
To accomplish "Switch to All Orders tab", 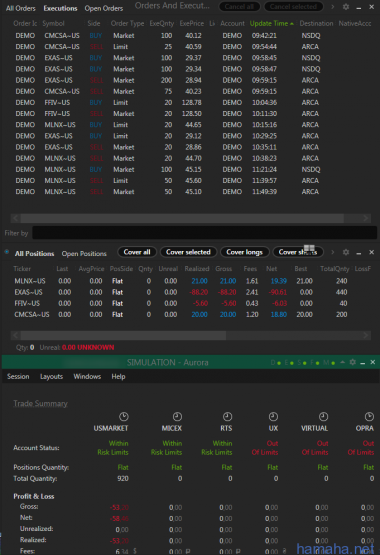I will pos(21,8).
